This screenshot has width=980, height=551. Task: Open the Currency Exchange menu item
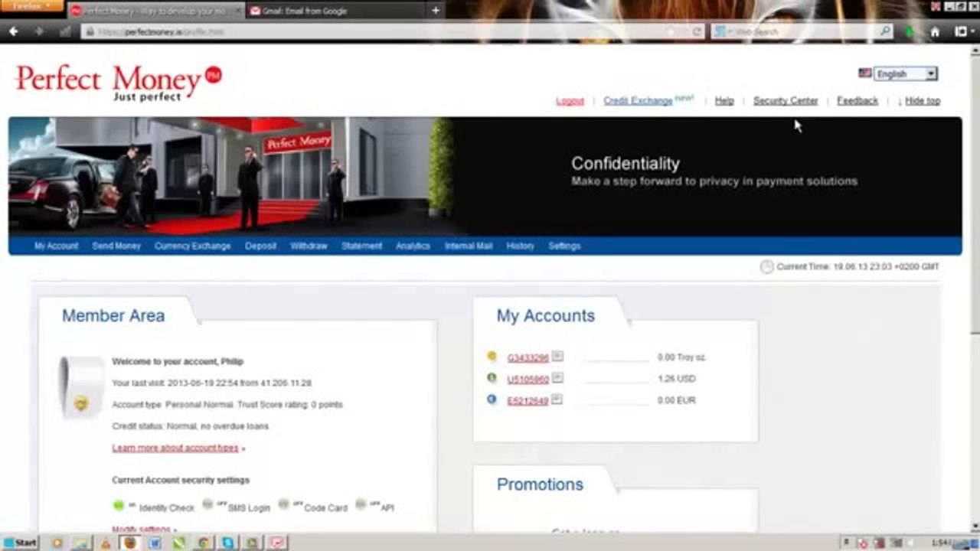click(192, 246)
